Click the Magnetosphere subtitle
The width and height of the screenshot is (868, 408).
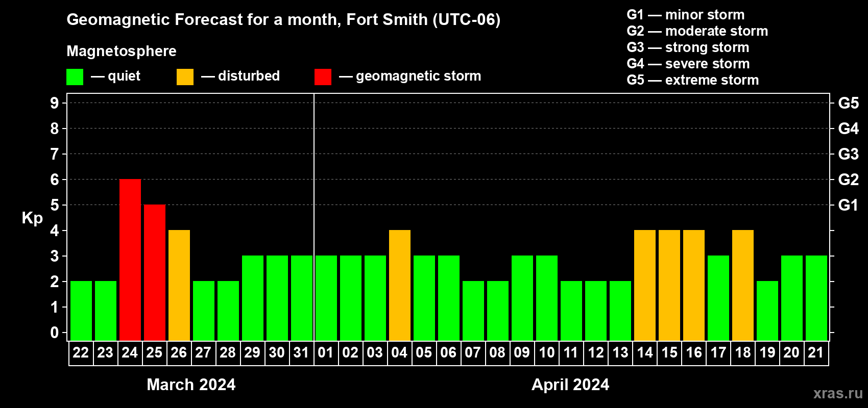tap(122, 52)
